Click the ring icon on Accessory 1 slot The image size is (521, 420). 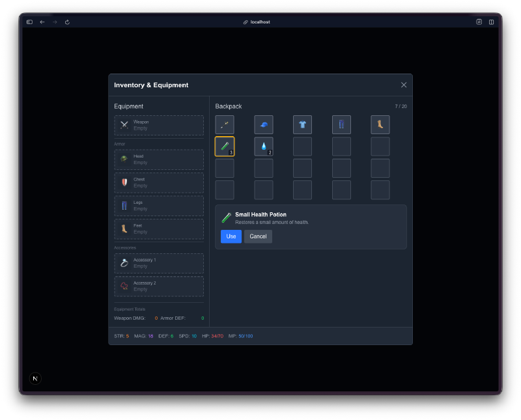[124, 263]
